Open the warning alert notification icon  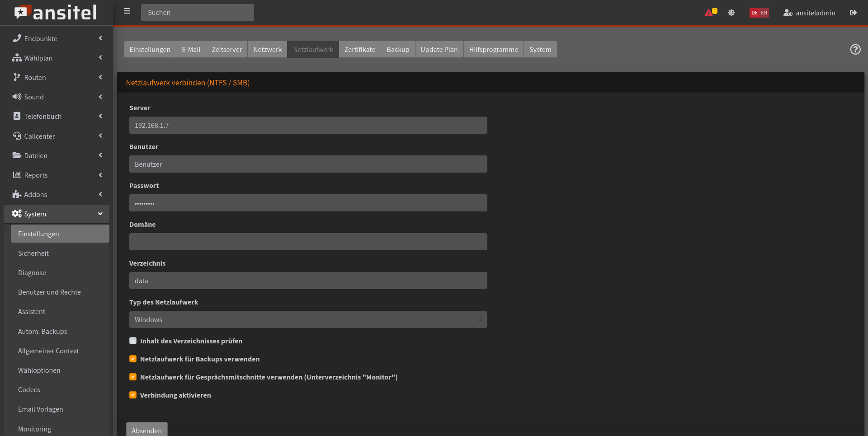click(x=709, y=13)
